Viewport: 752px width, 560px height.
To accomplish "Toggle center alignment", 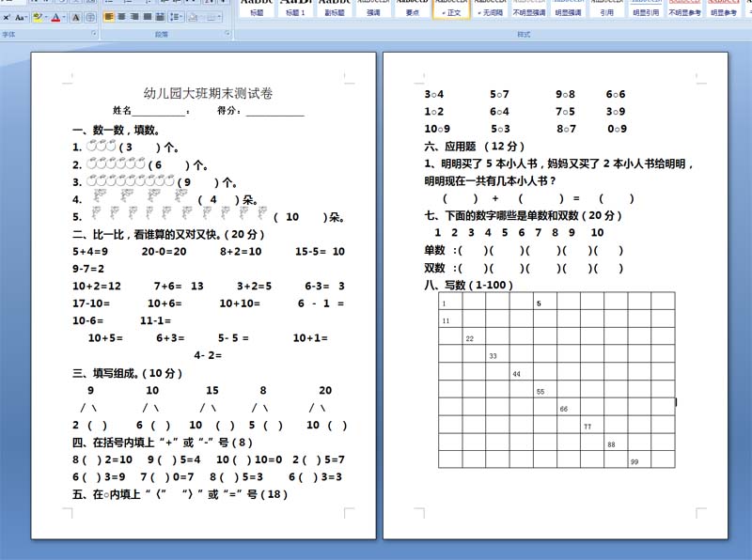I will point(122,17).
